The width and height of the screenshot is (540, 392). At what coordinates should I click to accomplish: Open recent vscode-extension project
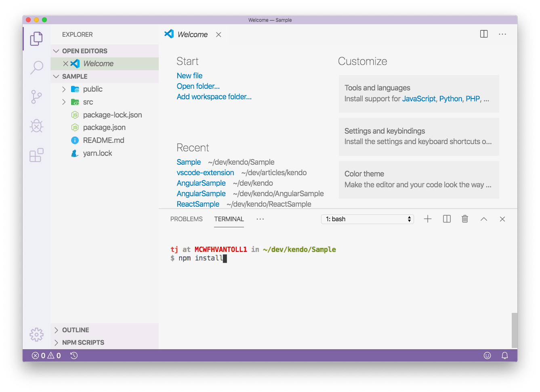point(205,173)
